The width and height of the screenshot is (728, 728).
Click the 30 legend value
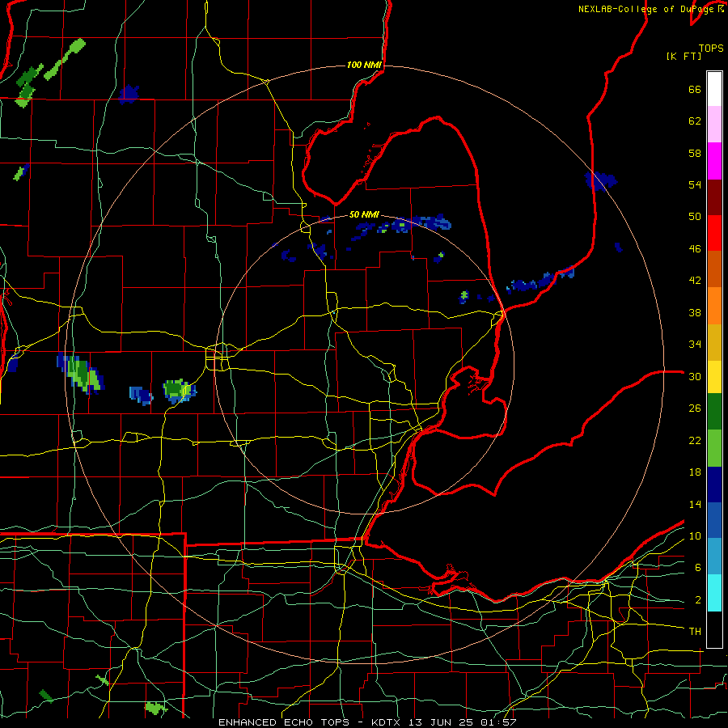click(x=695, y=376)
